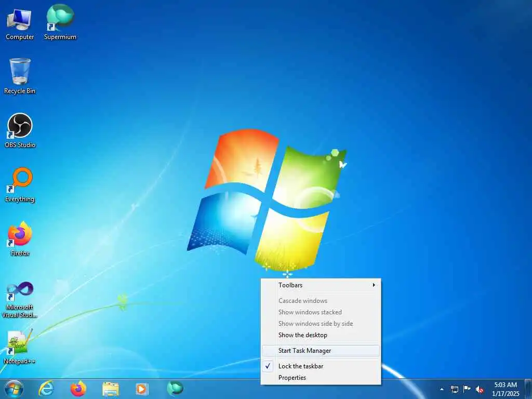Select the Recycle Bin icon
This screenshot has height=399, width=532.
pos(20,76)
